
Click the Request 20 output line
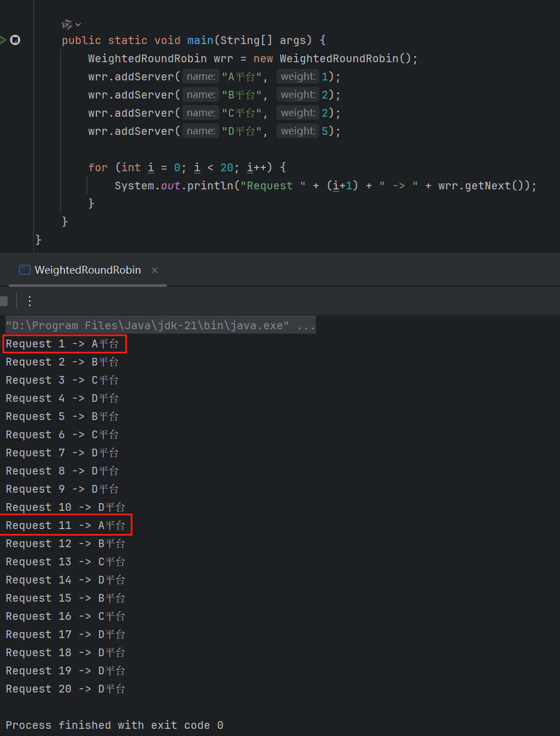click(x=65, y=689)
